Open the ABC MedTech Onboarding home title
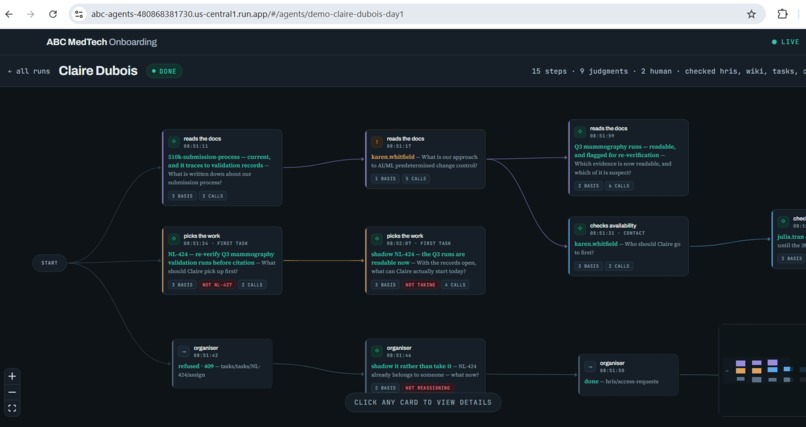The width and height of the screenshot is (806, 427). pos(102,42)
